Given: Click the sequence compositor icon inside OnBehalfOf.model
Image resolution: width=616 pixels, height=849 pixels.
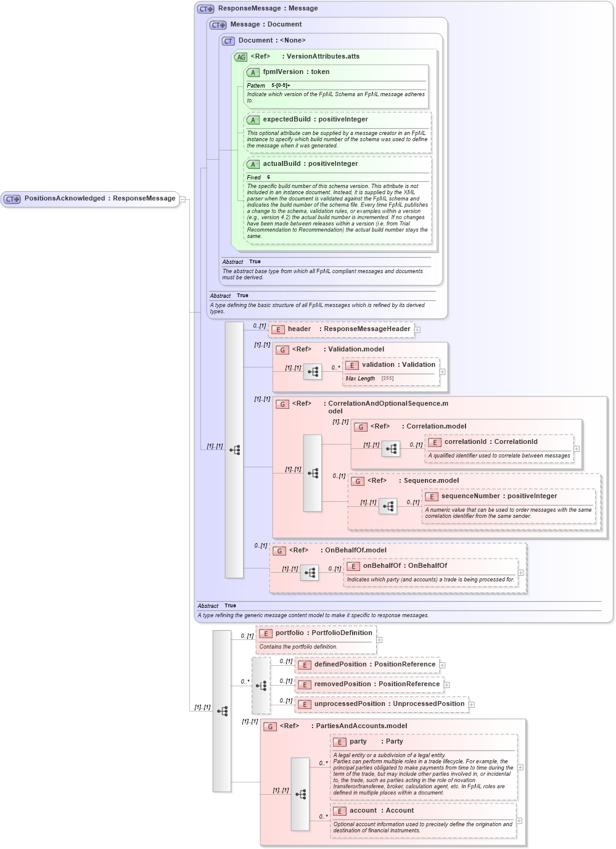Looking at the screenshot, I should pyautogui.click(x=310, y=572).
